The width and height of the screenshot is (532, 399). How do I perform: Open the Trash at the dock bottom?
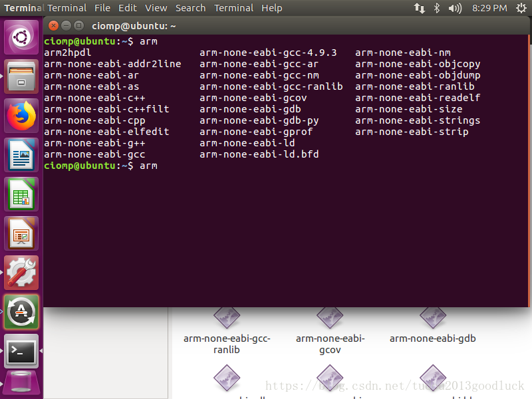(x=21, y=382)
